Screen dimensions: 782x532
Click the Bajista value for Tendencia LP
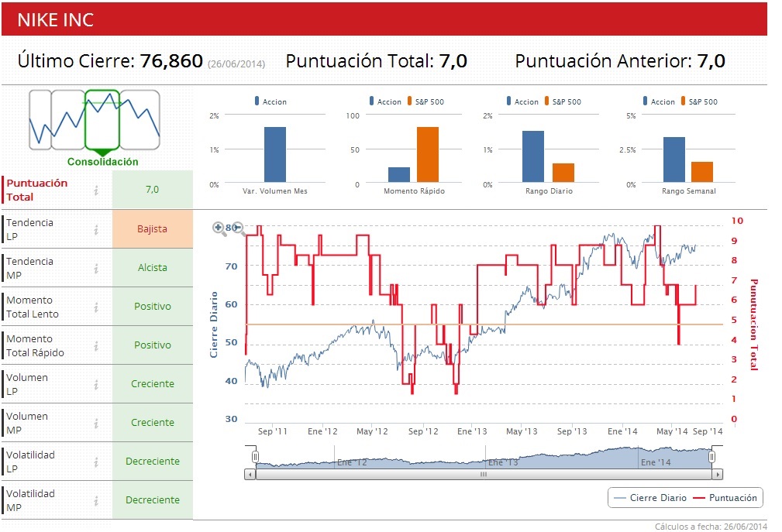click(x=153, y=229)
